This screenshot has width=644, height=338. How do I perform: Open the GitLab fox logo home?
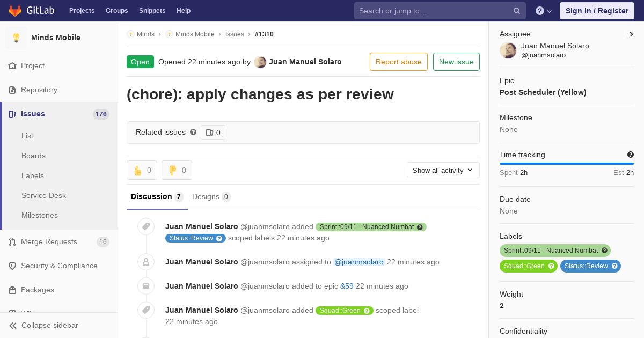14,10
